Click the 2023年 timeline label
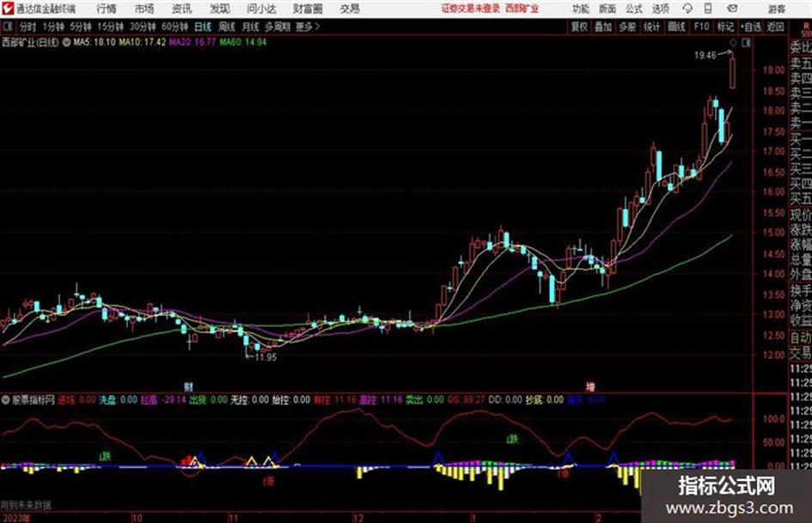Image resolution: width=812 pixels, height=523 pixels. pos(16,518)
